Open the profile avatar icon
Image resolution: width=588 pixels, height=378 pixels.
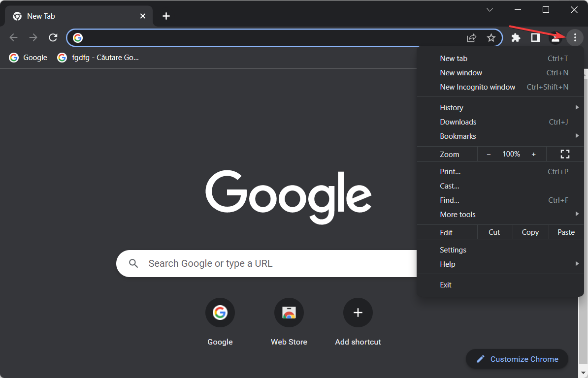[x=555, y=37]
